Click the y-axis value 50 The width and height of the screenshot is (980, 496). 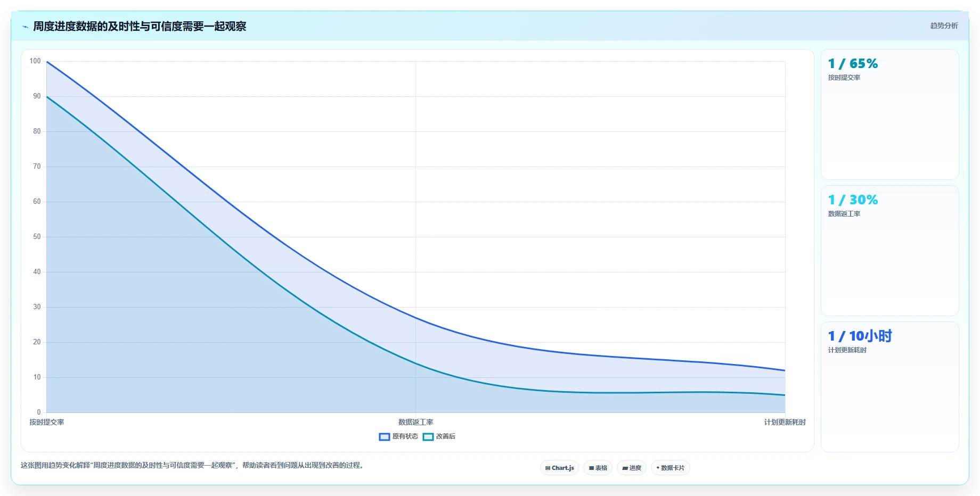pos(37,237)
